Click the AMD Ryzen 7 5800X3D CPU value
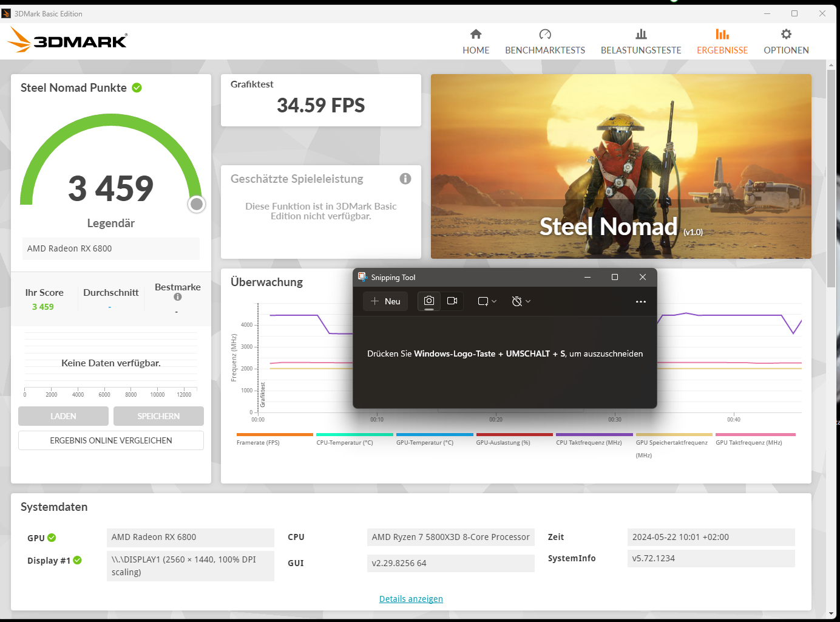Viewport: 840px width, 622px height. pos(451,537)
